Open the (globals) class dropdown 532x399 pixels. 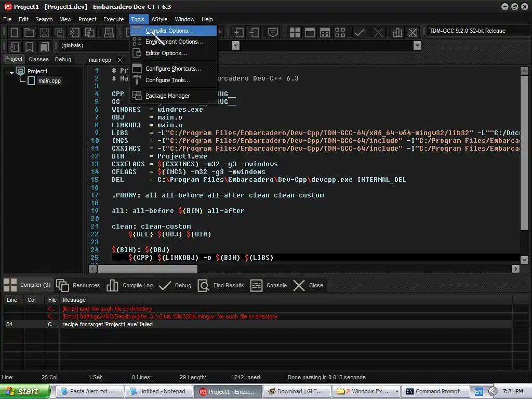click(x=235, y=46)
